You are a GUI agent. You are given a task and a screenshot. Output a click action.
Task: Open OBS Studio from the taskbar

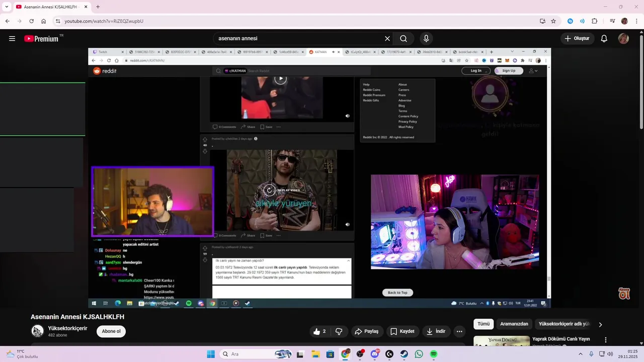[360, 354]
